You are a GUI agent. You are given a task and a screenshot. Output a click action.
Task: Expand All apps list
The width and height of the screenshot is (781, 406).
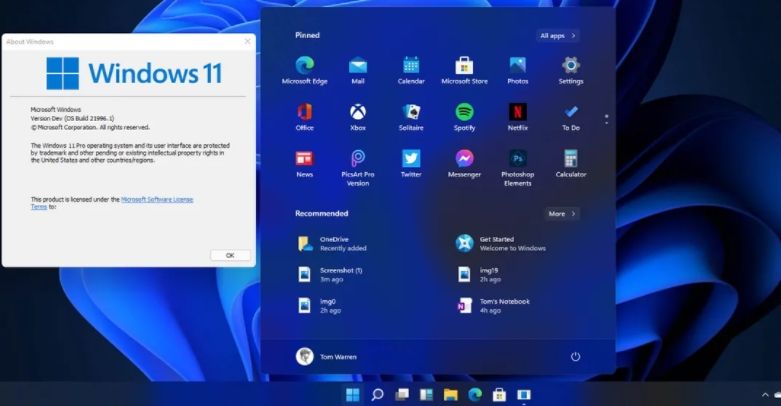point(558,36)
